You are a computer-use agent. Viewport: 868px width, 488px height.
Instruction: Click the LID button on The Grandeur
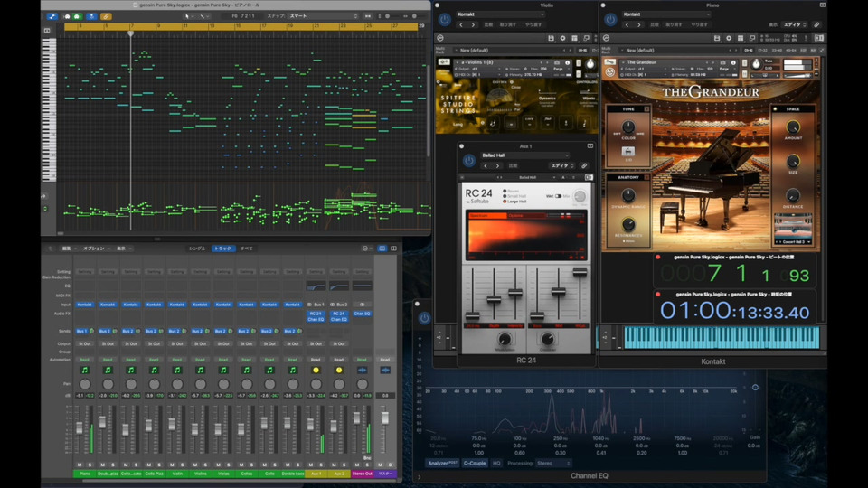point(627,152)
